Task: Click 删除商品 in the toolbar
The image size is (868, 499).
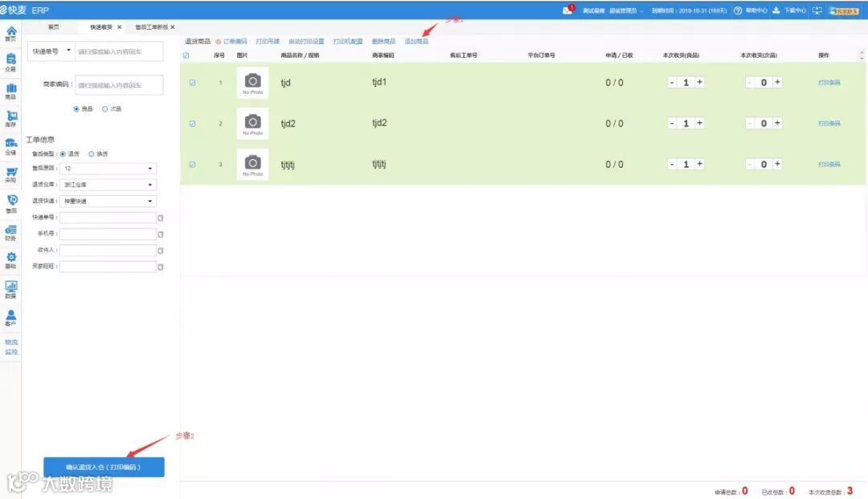Action: point(383,42)
